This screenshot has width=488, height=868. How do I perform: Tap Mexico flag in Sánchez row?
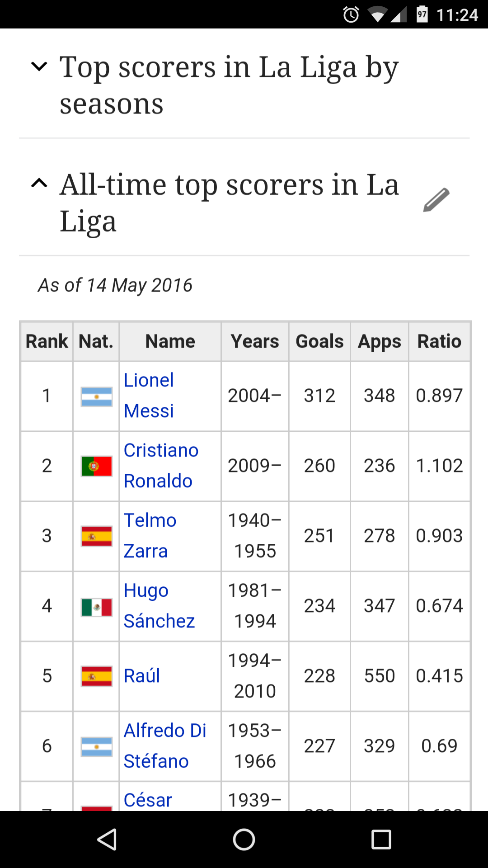point(96,607)
